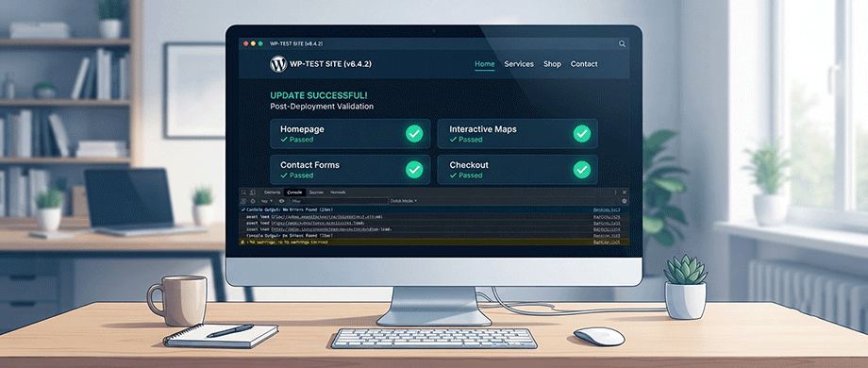Select the Console tab in DevTools
Screen dimensions: 868x368
294,192
